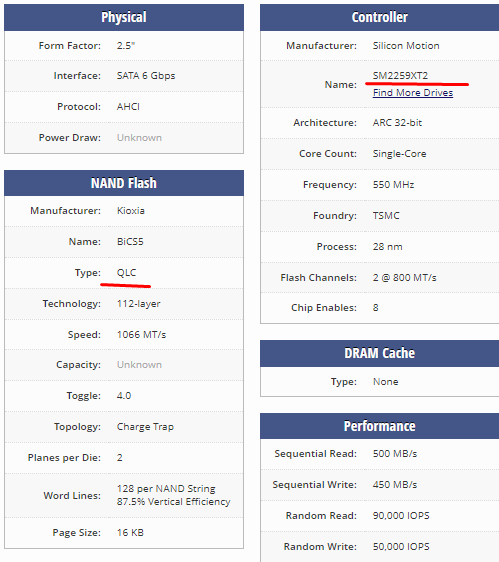Click the 90,000 IOPS random read value
The height and width of the screenshot is (562, 499).
[401, 516]
